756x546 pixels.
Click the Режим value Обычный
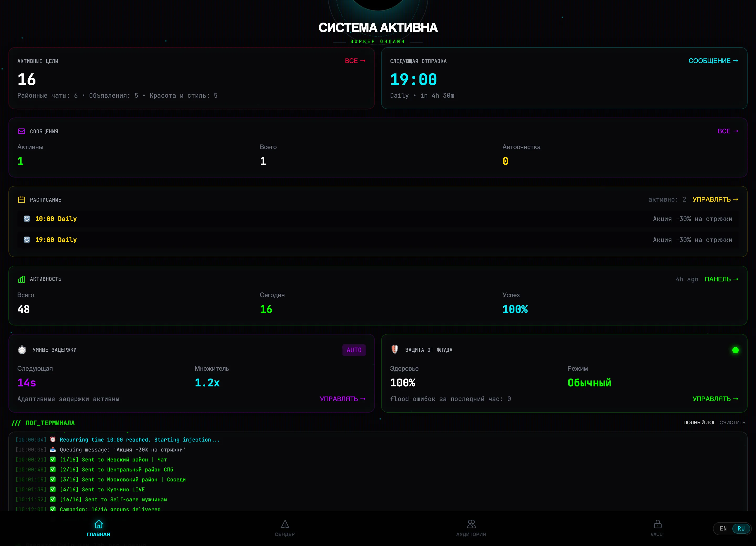[589, 383]
